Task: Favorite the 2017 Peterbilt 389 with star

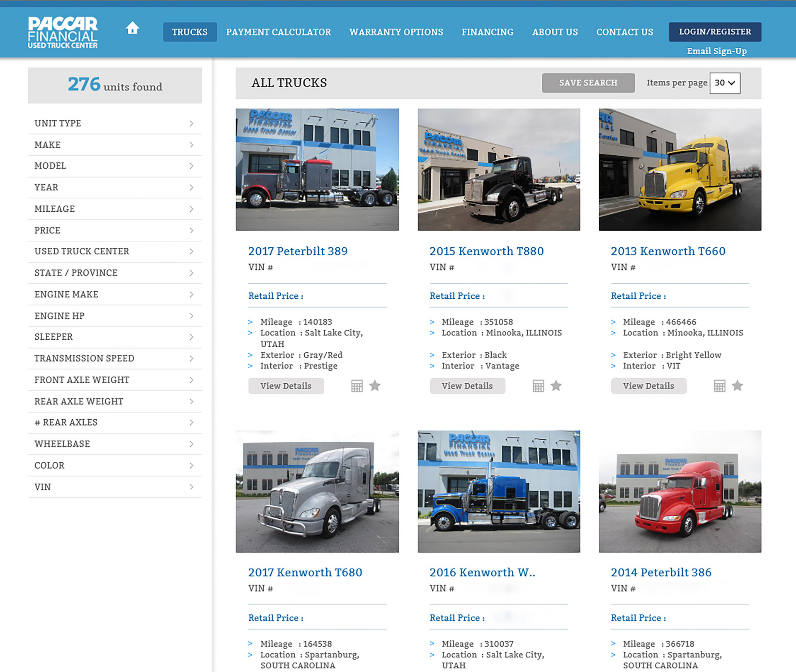Action: click(375, 386)
